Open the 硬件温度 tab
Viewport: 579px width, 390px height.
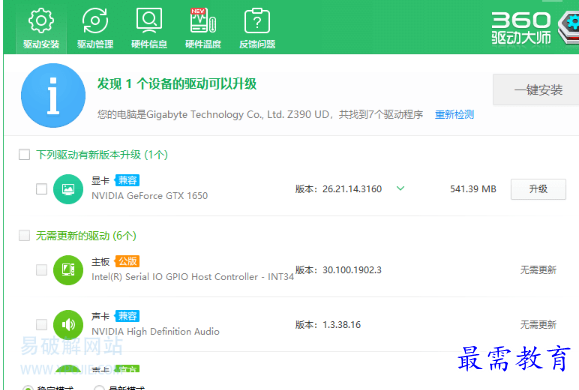(x=203, y=28)
